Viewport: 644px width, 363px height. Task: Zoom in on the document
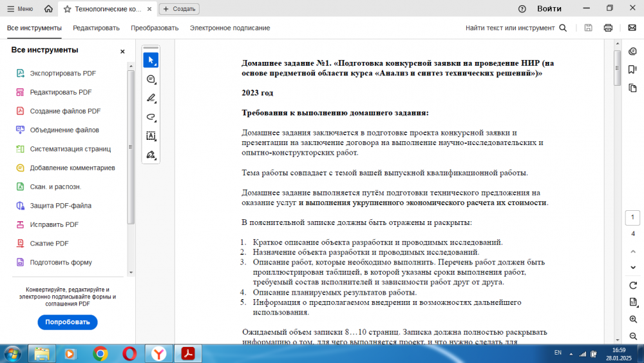(633, 319)
